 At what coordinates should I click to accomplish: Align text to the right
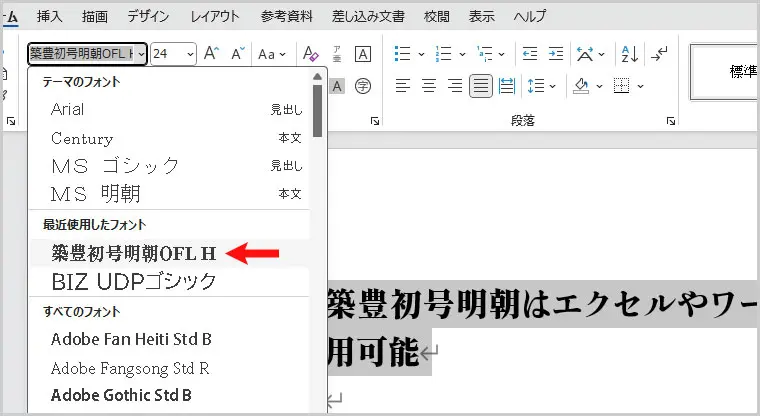[455, 86]
